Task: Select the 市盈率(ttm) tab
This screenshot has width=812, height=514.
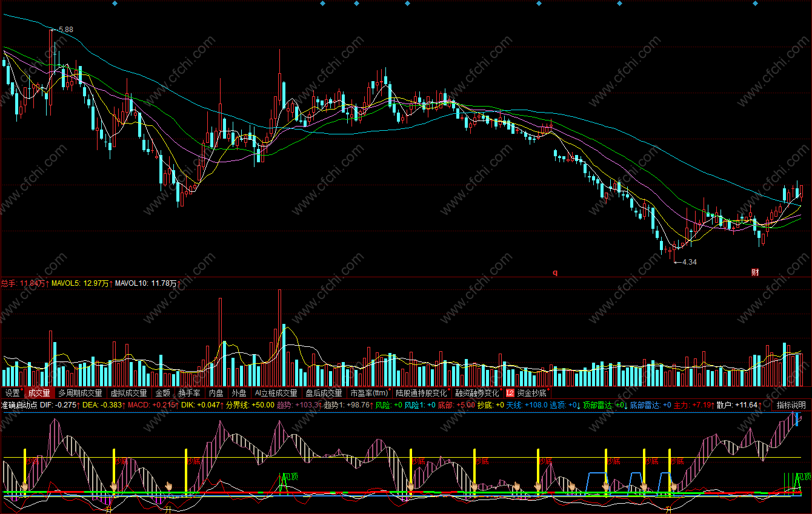Action: [370, 393]
